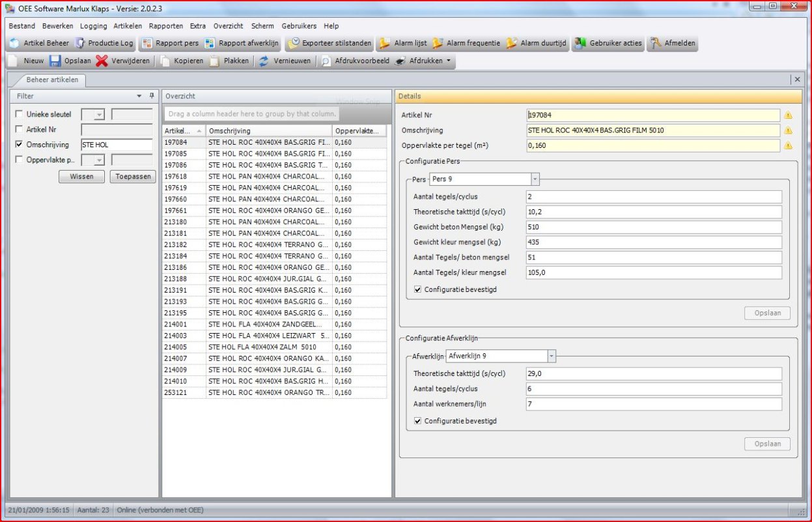Open Gebruiker acties from the toolbar
The height and width of the screenshot is (522, 812).
click(608, 44)
